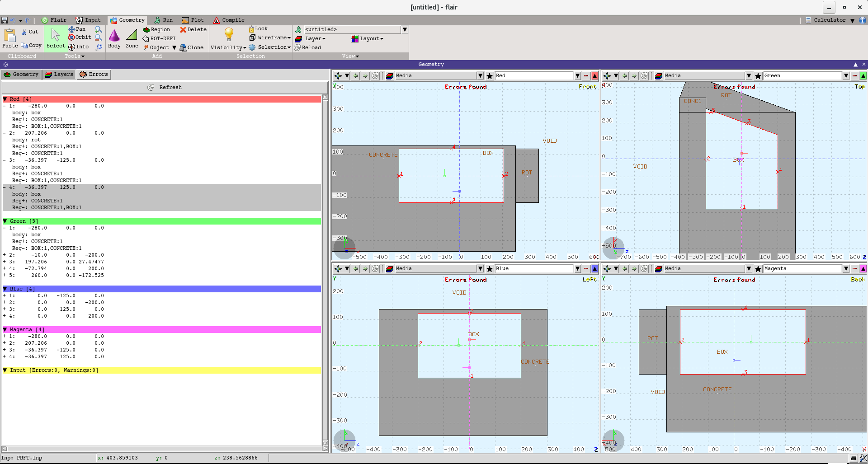
Task: Click the Geometry panel tab button
Action: tap(21, 75)
